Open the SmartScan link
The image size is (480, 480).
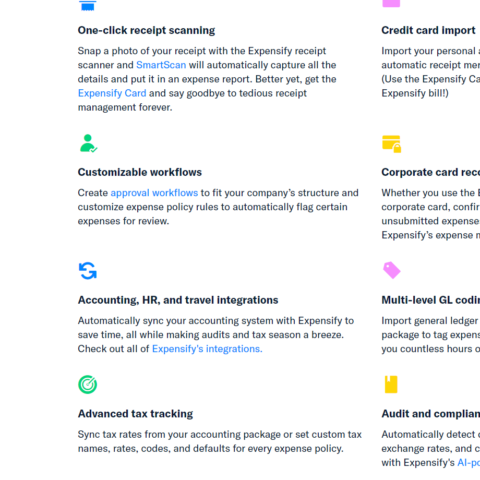161,65
